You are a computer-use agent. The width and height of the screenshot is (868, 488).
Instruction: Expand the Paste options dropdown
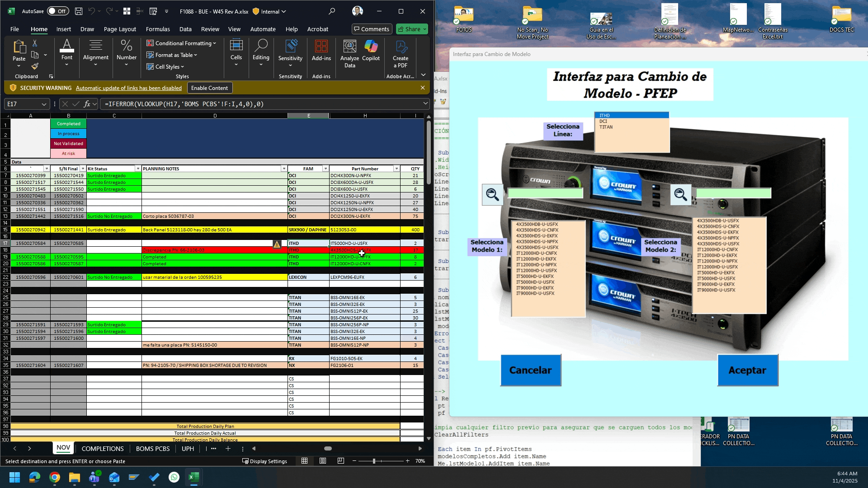[19, 66]
